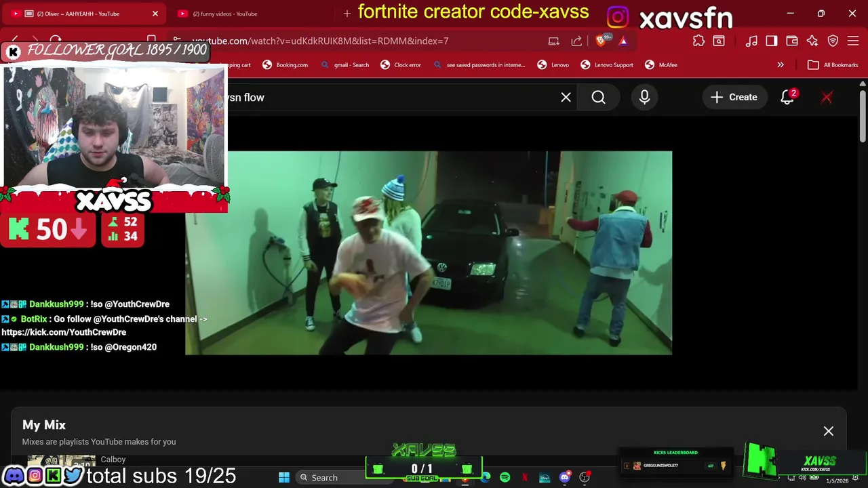Open Brave Shields lion icon

601,41
